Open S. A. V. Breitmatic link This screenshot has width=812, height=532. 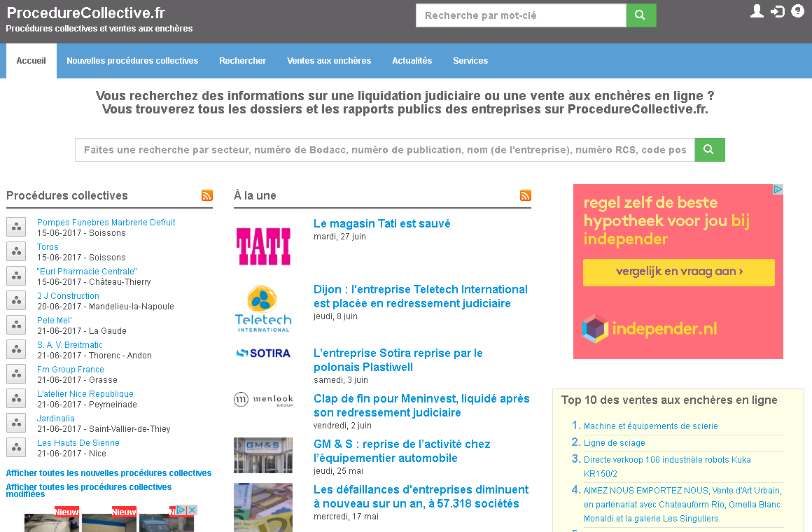pyautogui.click(x=70, y=345)
